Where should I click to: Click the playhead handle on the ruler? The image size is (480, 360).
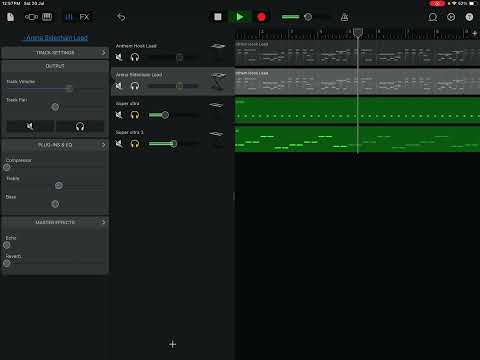click(x=358, y=33)
